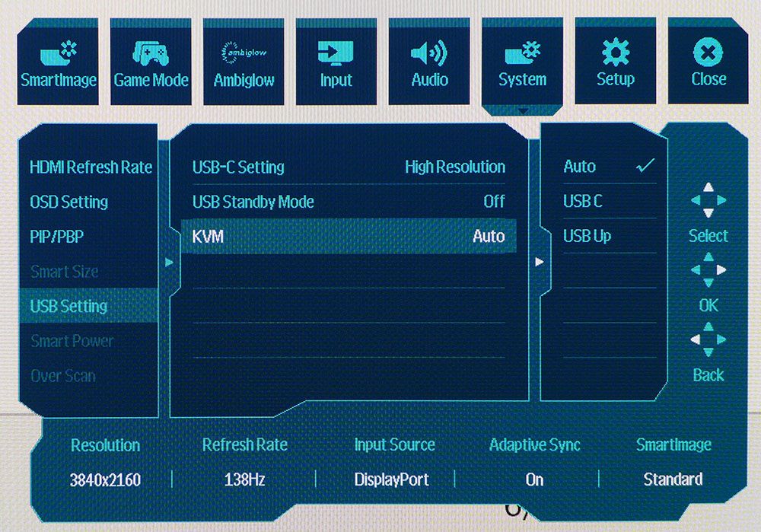
Task: Click the four-arrow icon above Back
Action: [708, 339]
